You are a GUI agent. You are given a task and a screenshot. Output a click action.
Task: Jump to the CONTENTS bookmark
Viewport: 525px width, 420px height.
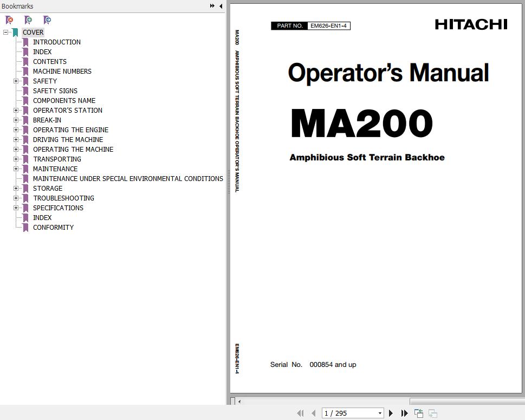point(49,62)
